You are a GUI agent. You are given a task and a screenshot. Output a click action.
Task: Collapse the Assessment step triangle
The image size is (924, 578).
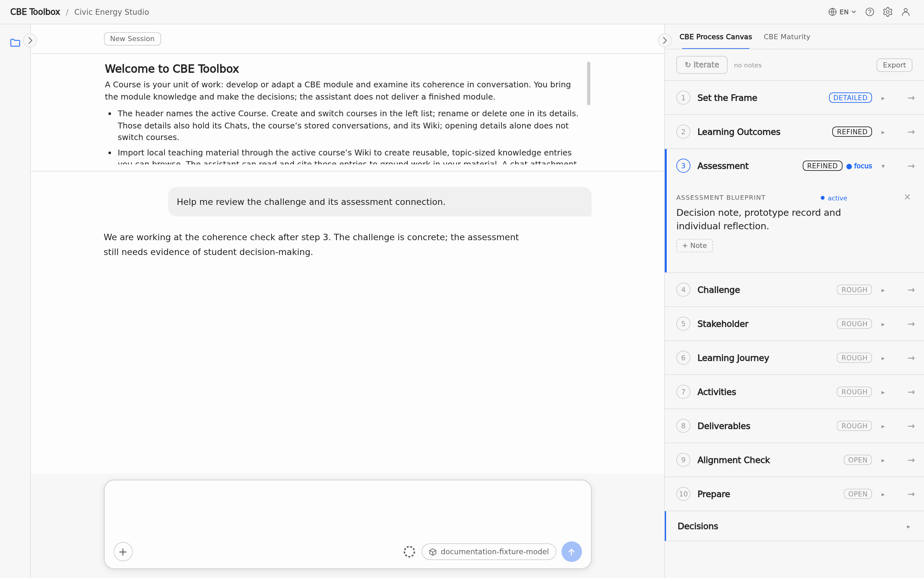tap(883, 166)
